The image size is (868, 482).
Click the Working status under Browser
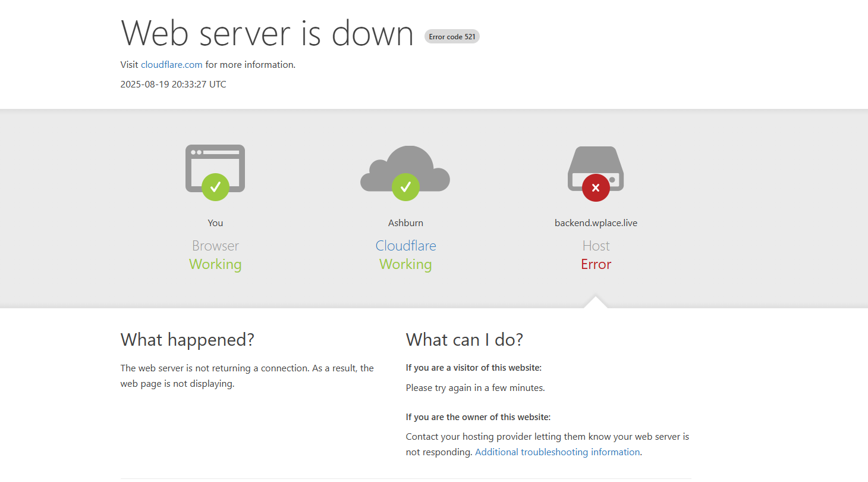(215, 264)
